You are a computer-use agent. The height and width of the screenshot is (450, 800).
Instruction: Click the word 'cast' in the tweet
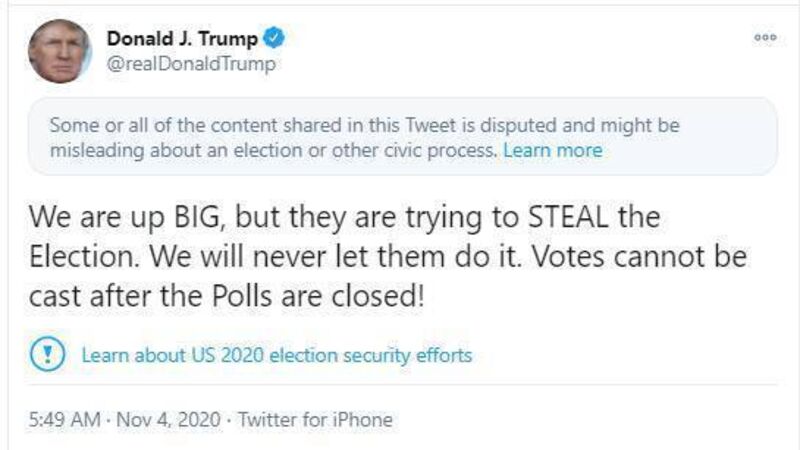55,296
